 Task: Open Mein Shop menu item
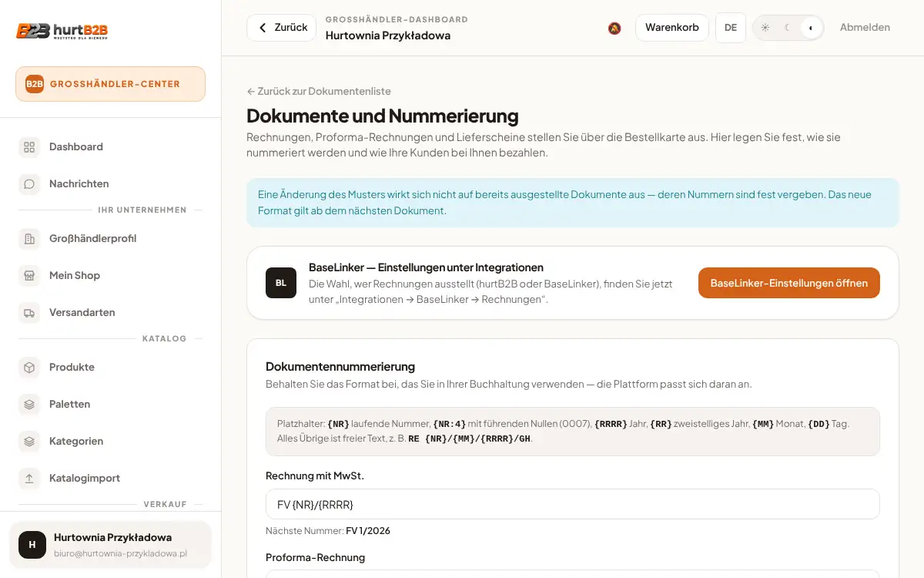tap(110, 275)
